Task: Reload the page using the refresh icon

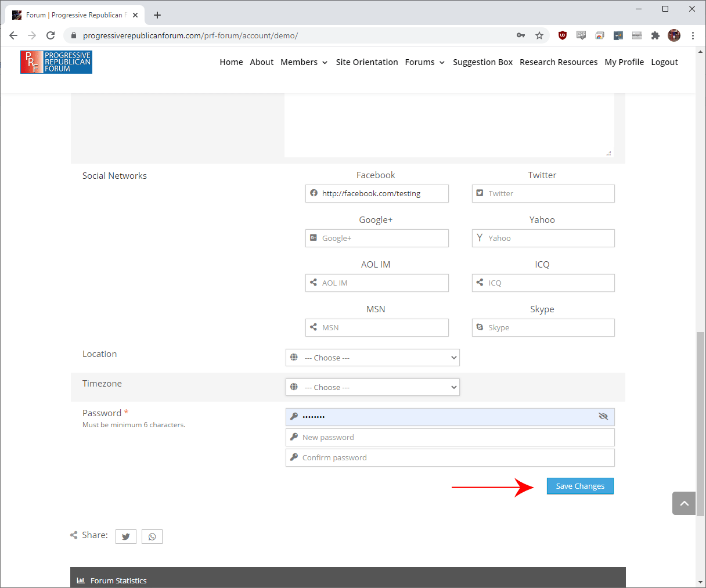Action: [51, 35]
